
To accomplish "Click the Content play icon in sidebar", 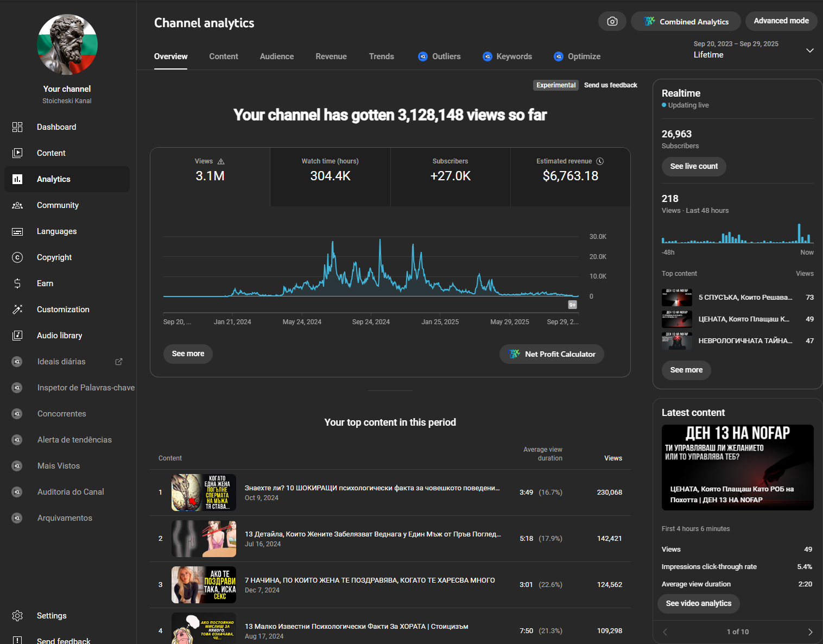I will click(x=17, y=153).
